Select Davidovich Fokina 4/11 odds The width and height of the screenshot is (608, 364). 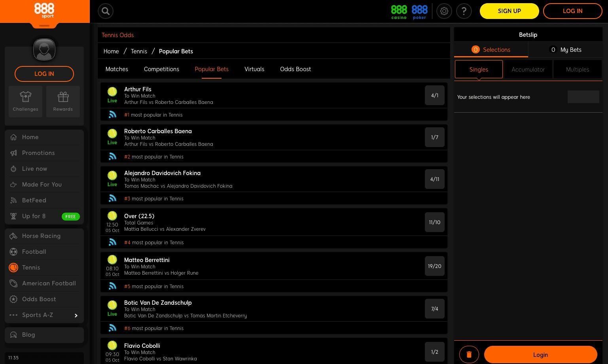435,179
